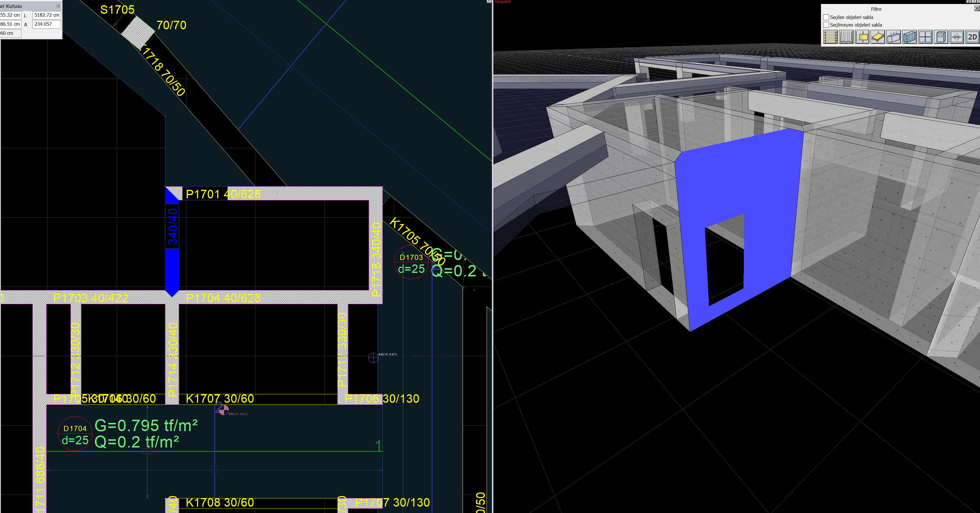
Task: Click the curtain wall filter icon
Action: pos(846,37)
